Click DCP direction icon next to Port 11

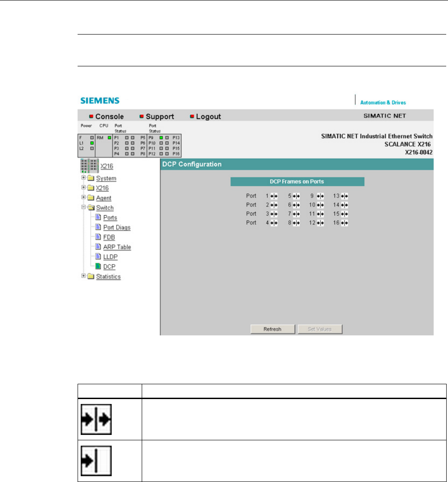(320, 214)
